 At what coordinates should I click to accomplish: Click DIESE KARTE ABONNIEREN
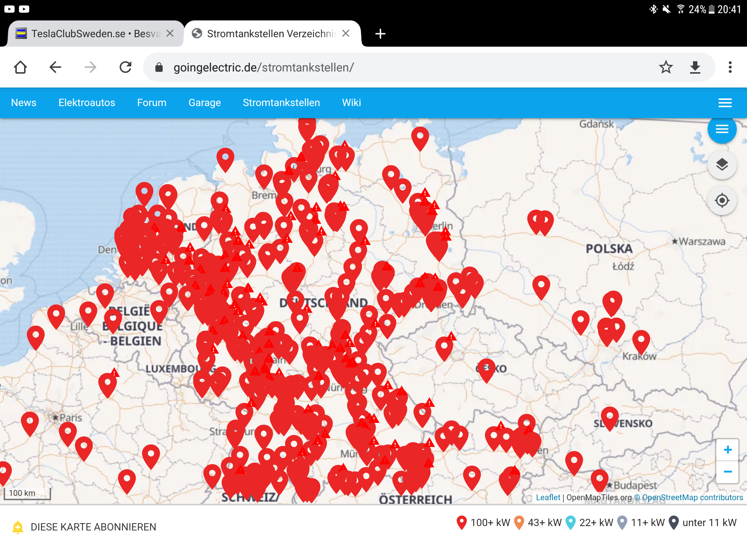point(93,527)
